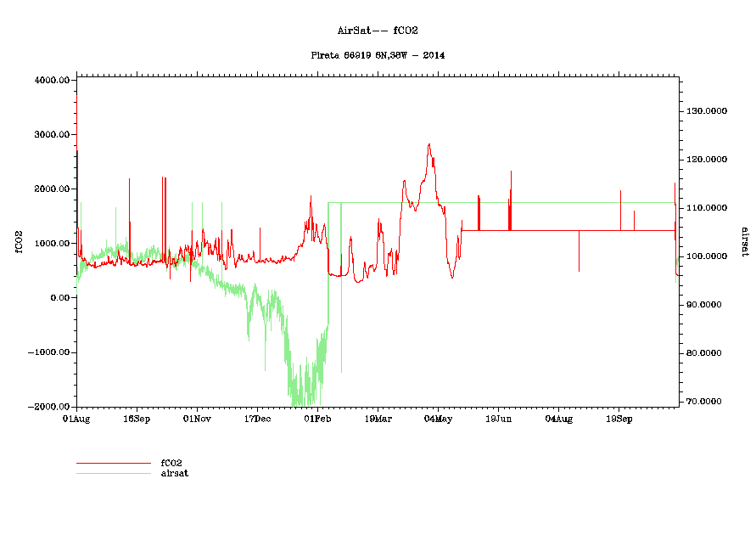Click the left fCO2 axis title
The height and width of the screenshot is (535, 756).
pyautogui.click(x=17, y=242)
